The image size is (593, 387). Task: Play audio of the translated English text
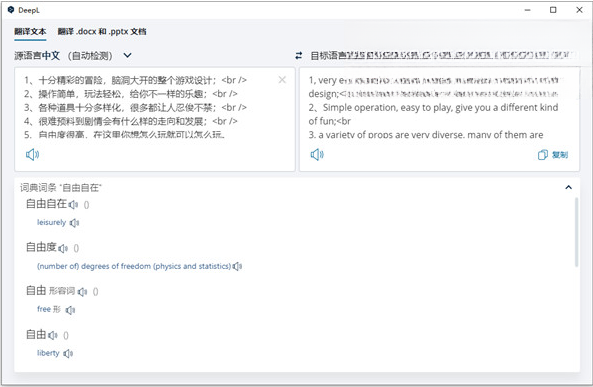pos(317,154)
